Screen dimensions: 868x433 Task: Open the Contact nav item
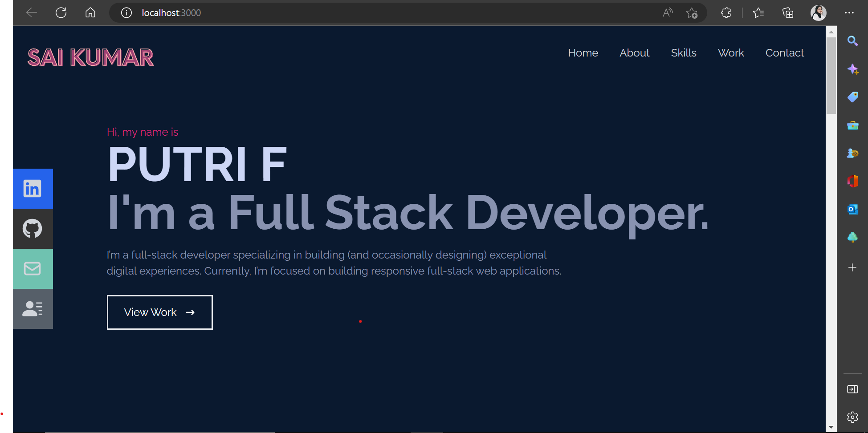784,53
